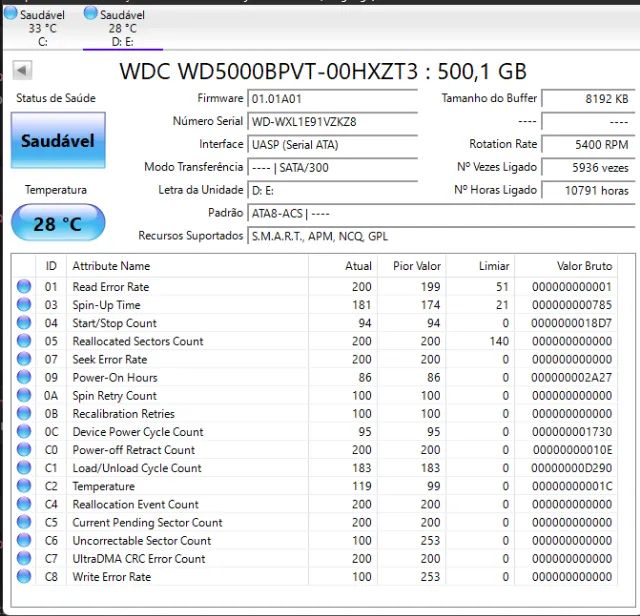Click the status orb for Reallocated Sectors Count
This screenshot has height=616, width=640.
pyautogui.click(x=24, y=340)
